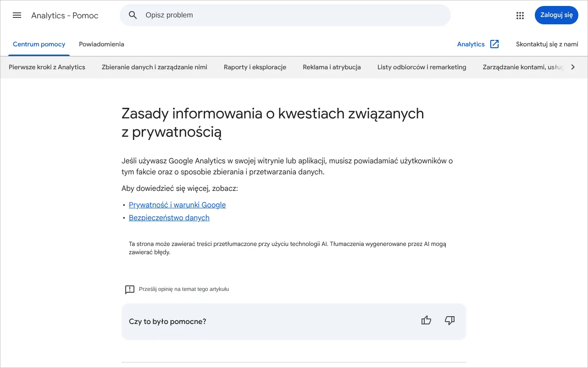Click the thumbs up icon
The width and height of the screenshot is (588, 368).
[x=427, y=321]
